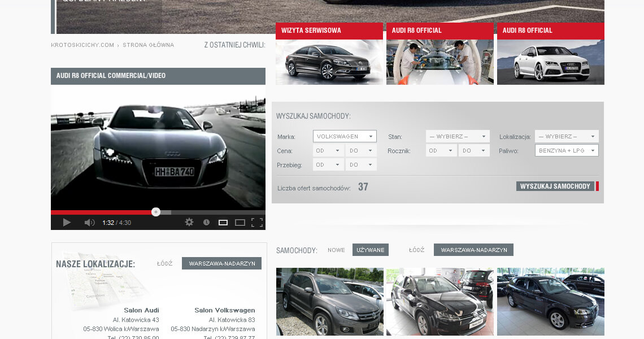
Task: Expand the Stan dropdown
Action: click(458, 136)
